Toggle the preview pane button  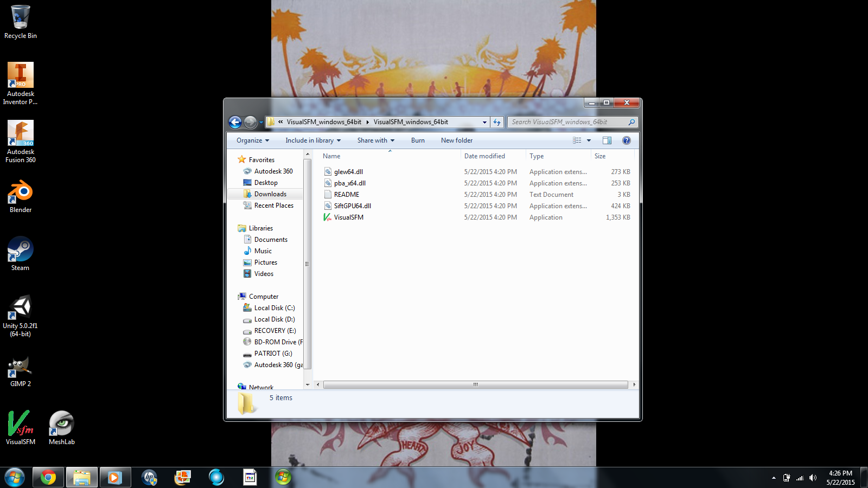(607, 140)
